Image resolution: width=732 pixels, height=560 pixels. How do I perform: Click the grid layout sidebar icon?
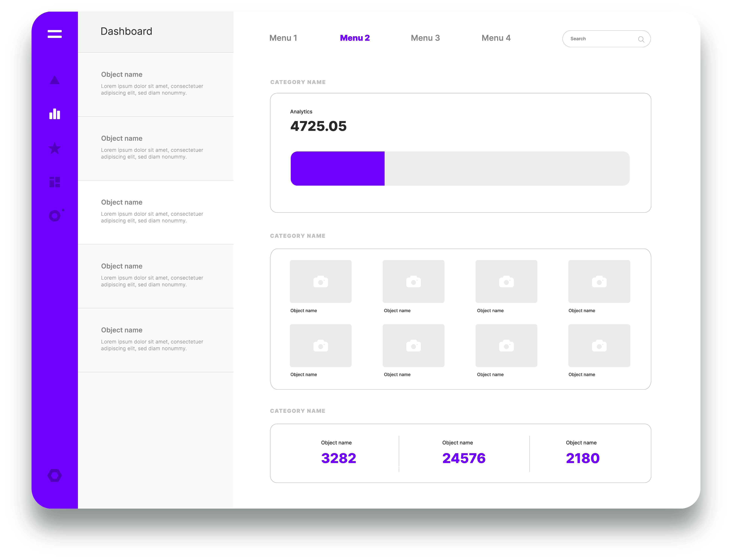(x=55, y=182)
